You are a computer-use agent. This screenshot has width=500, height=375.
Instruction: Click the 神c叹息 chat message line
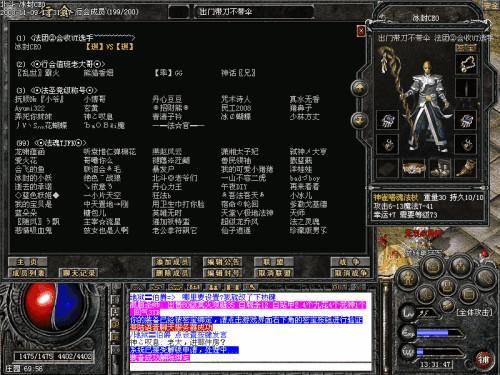pos(178,342)
